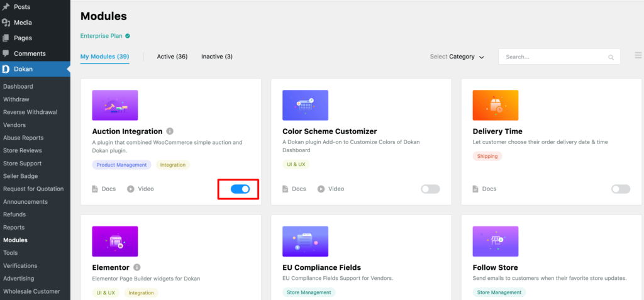The height and width of the screenshot is (300, 644).
Task: Click the Pages icon in sidebar
Action: 6,38
